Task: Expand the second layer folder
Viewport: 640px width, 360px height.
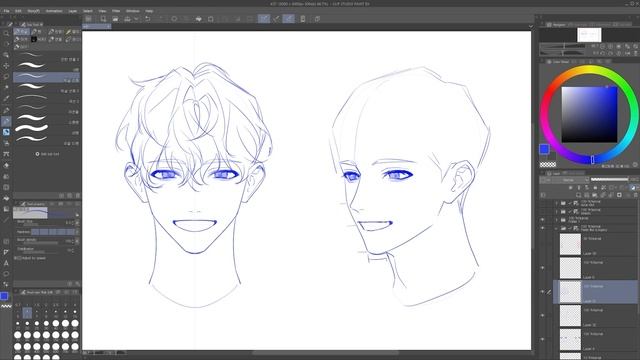Action: click(556, 211)
